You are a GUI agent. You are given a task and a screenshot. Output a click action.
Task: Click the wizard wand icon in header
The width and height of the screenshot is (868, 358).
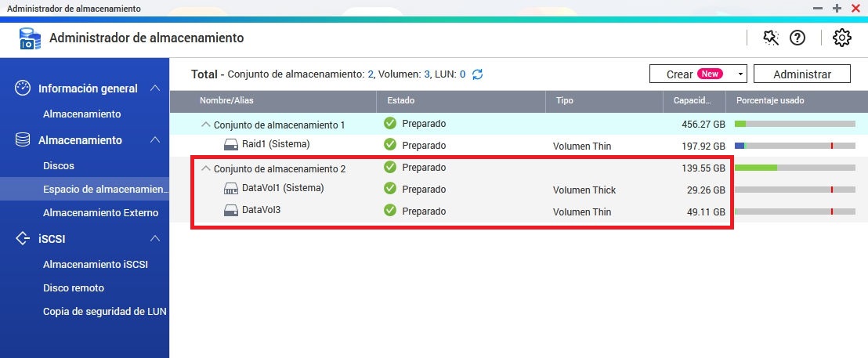[x=771, y=38]
